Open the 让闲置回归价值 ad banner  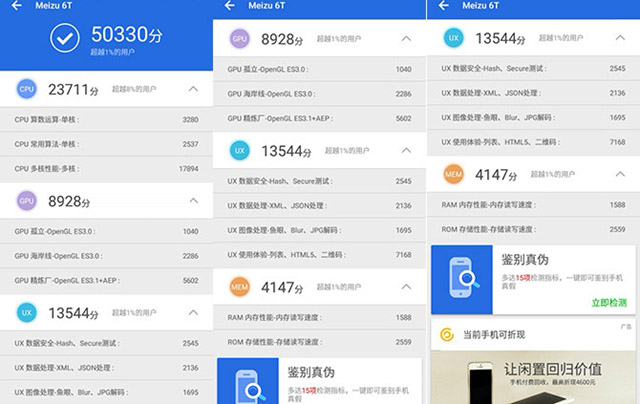click(533, 377)
